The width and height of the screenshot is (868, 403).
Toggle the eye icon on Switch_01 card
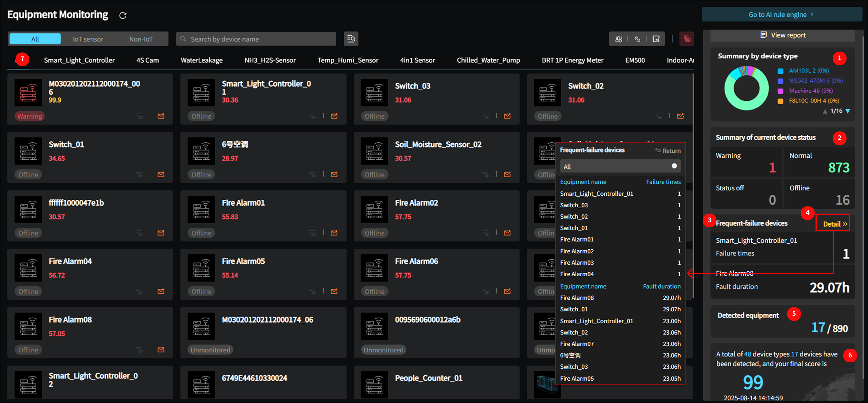tap(139, 175)
